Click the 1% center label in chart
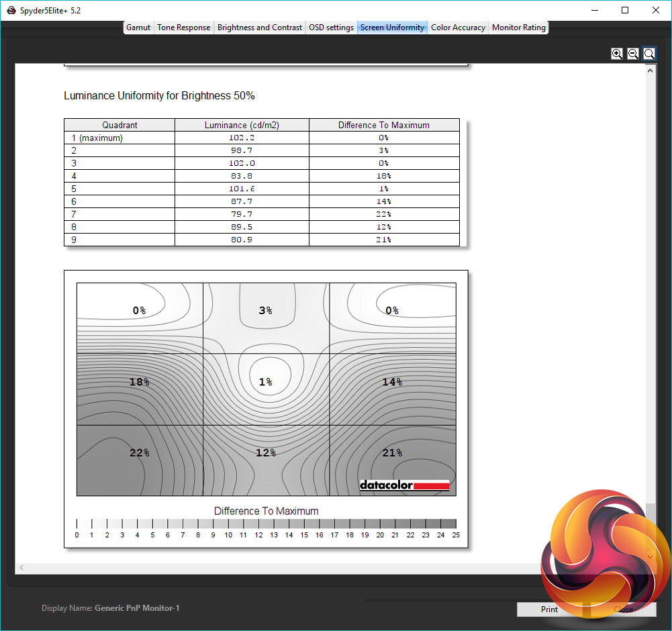The height and width of the screenshot is (631, 672). [266, 382]
